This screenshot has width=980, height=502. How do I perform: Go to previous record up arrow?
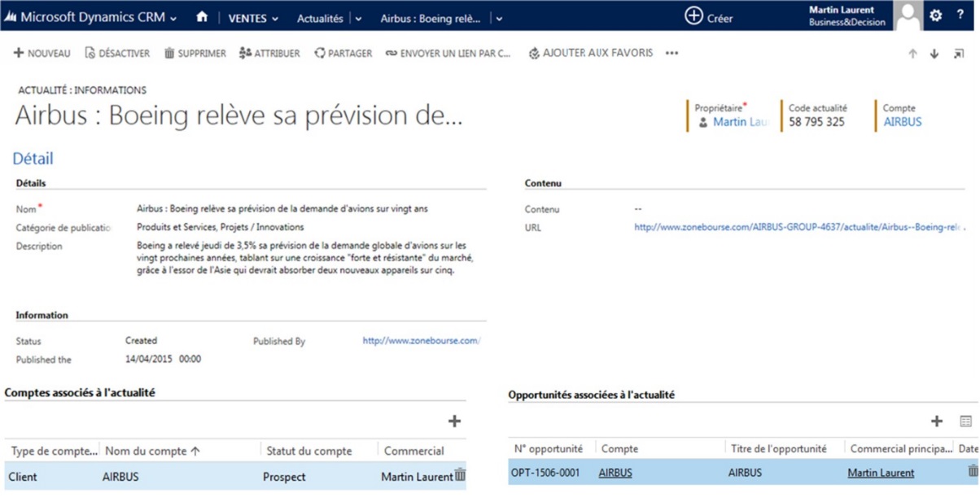912,54
